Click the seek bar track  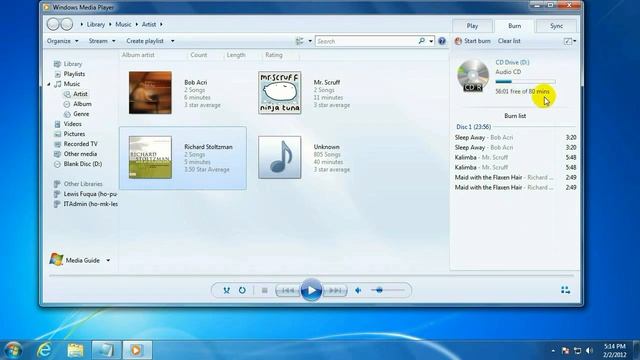(311, 276)
